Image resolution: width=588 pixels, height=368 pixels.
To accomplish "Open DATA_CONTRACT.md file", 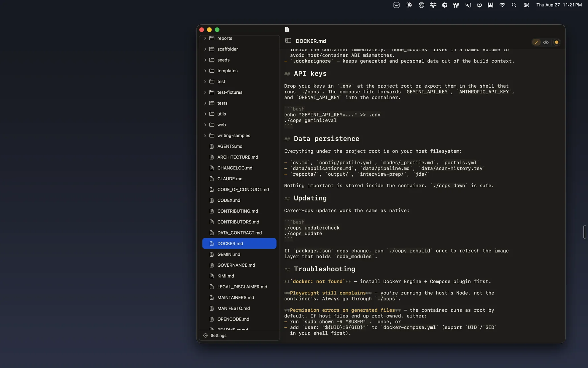I will click(x=239, y=233).
